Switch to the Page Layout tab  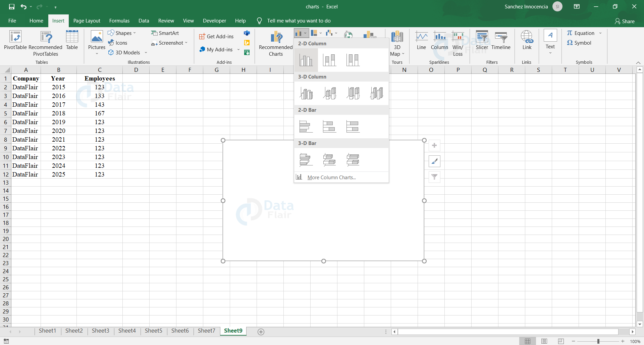87,21
